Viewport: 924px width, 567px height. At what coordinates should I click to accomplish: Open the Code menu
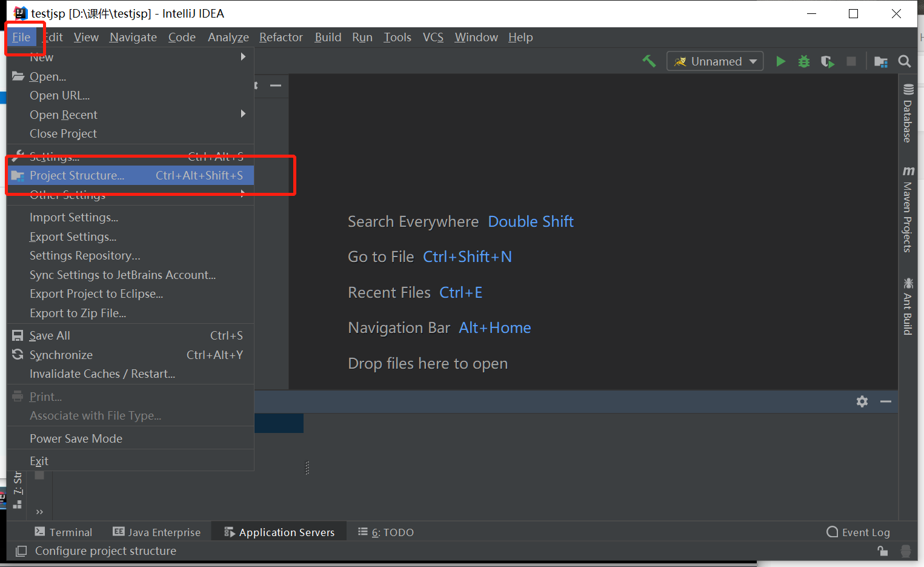point(182,37)
